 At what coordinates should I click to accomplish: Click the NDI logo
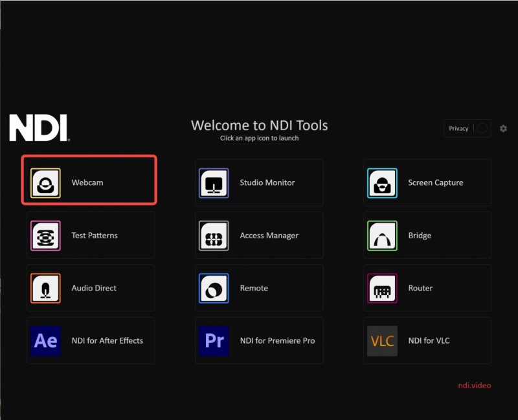point(39,127)
